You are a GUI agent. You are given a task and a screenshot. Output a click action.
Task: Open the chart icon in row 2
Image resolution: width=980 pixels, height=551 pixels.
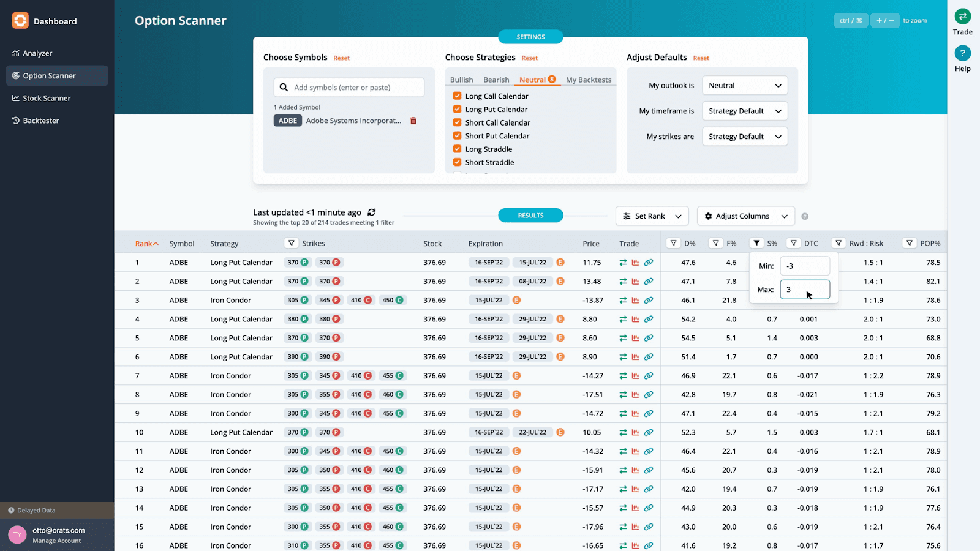pyautogui.click(x=636, y=282)
